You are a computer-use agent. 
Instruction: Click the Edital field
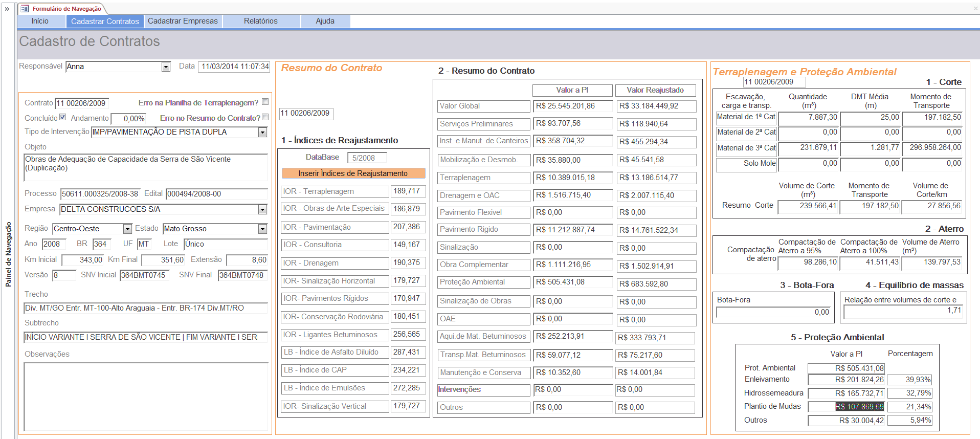click(217, 194)
